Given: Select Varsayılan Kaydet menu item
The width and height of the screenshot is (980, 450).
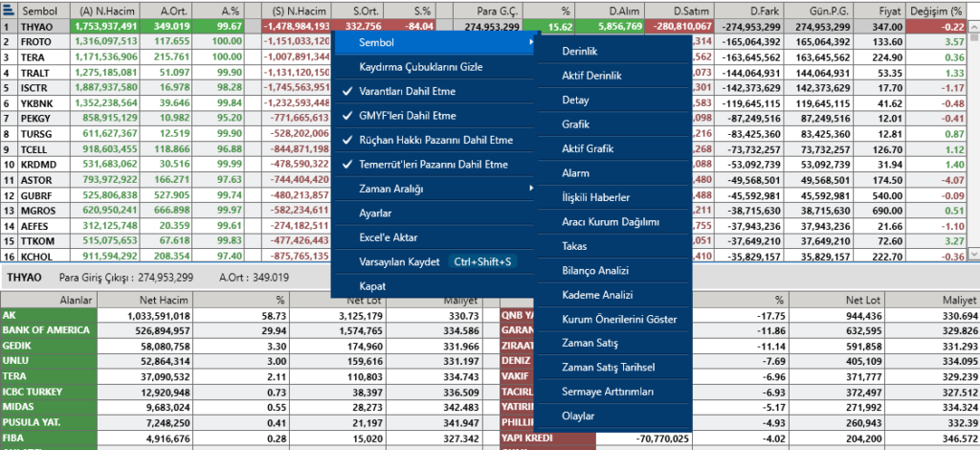Looking at the screenshot, I should click(x=399, y=261).
